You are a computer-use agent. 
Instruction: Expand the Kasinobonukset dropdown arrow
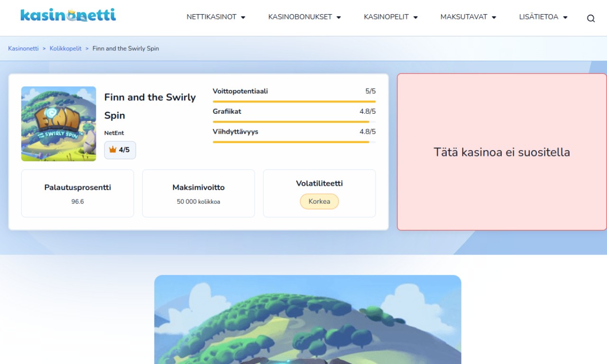pos(339,18)
